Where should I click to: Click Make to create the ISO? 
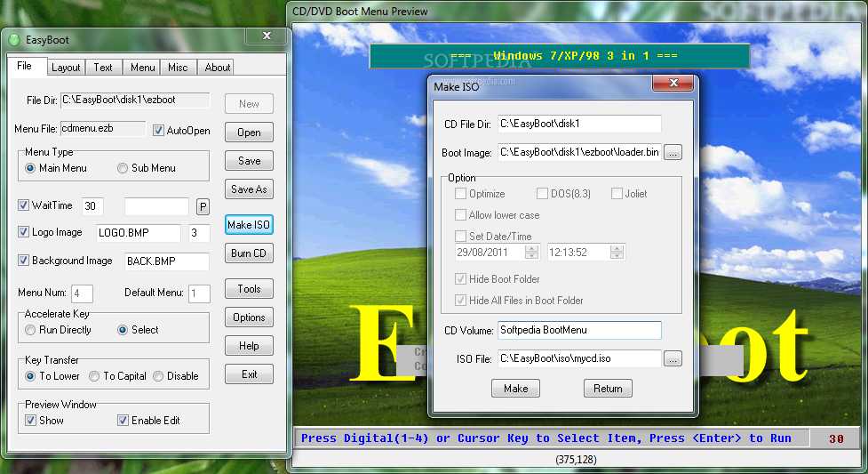click(515, 389)
